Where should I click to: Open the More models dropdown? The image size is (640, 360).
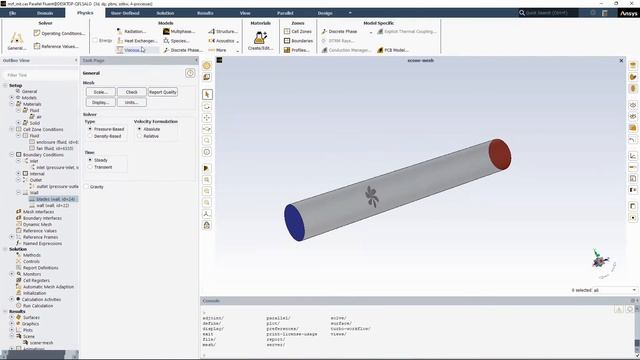pos(223,50)
